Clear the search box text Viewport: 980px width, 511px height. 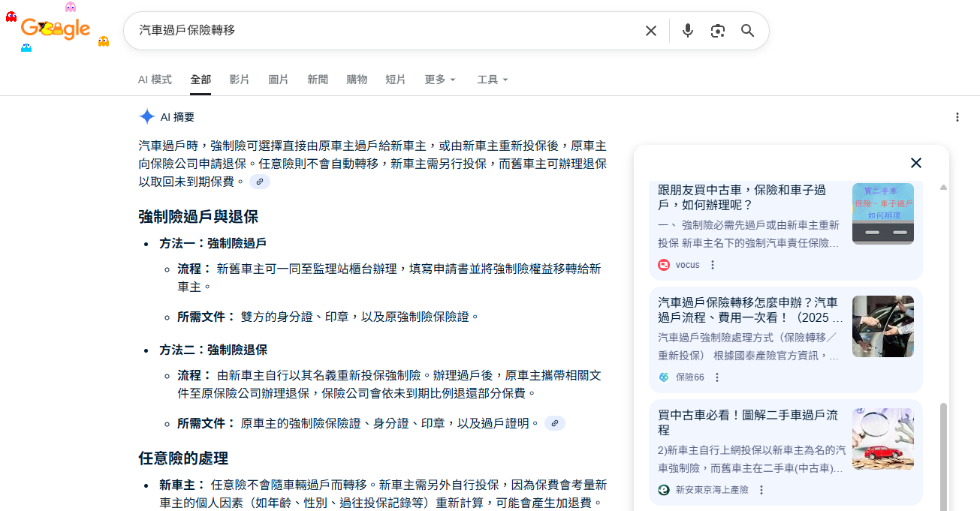(650, 31)
